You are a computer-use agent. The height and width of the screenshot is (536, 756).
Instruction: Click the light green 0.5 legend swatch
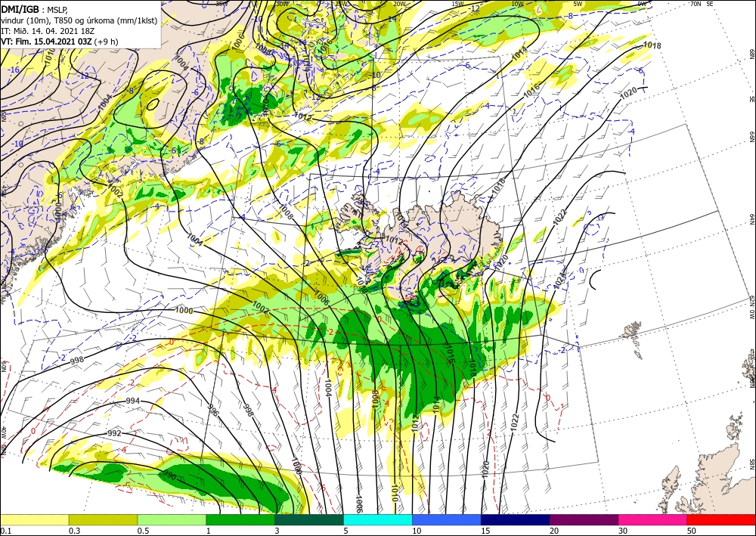(172, 519)
